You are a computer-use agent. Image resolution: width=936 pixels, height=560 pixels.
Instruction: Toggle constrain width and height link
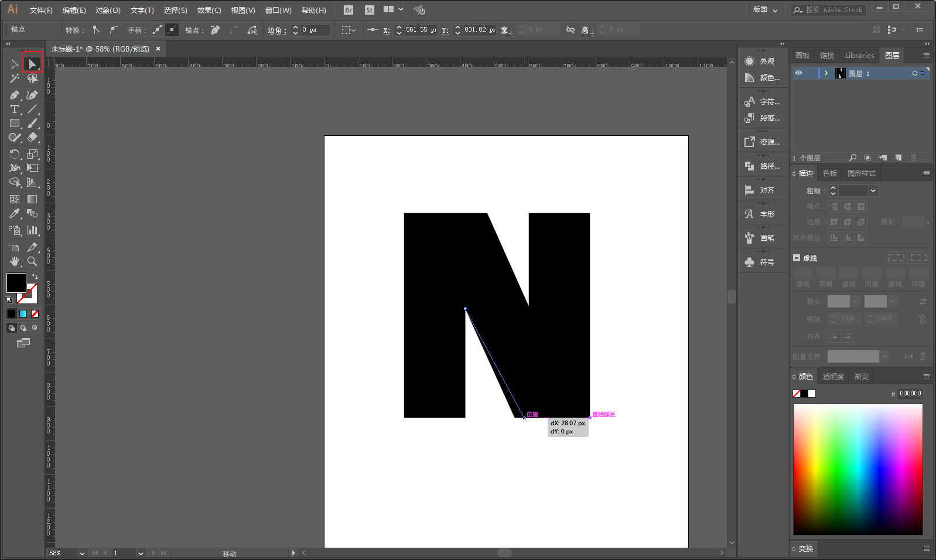coord(571,29)
